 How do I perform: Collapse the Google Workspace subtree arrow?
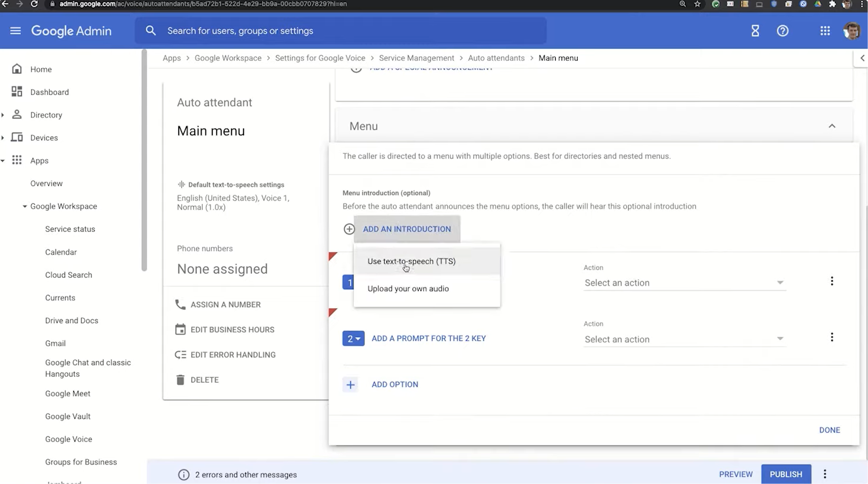[25, 206]
